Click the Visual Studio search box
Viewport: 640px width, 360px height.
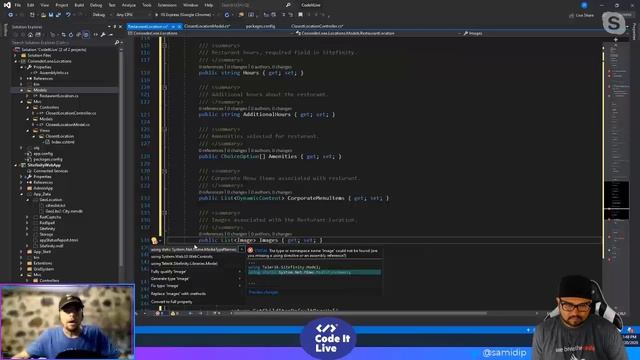pos(255,5)
